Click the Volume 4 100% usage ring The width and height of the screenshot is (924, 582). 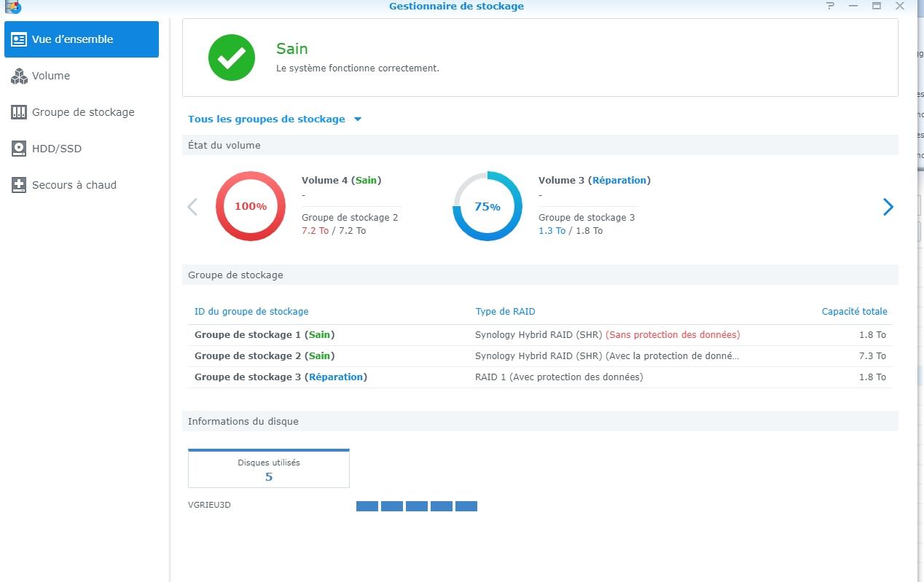coord(250,206)
